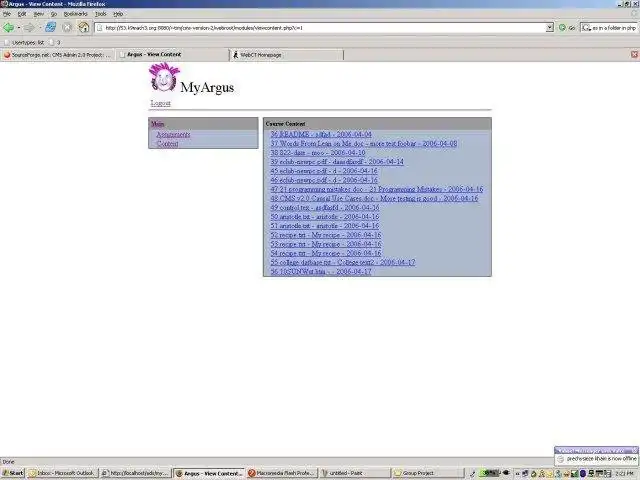Switch to the localhost taskbar window
The image size is (640, 480).
[x=135, y=473]
